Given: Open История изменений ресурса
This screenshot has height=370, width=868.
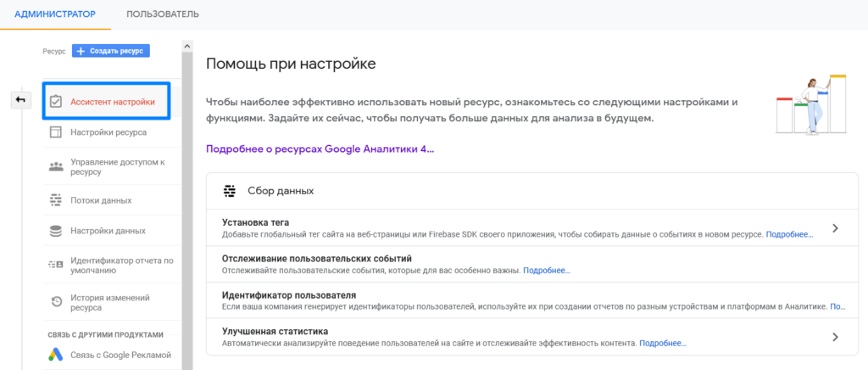Looking at the screenshot, I should point(111,302).
